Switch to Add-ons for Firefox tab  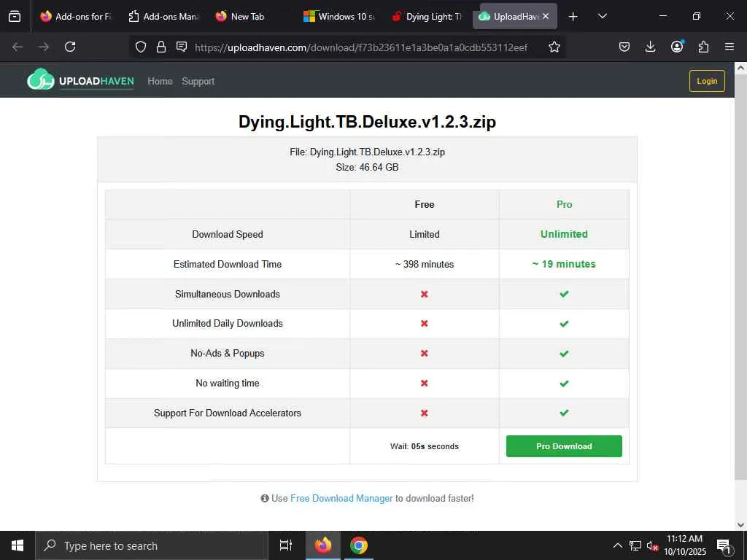point(75,16)
